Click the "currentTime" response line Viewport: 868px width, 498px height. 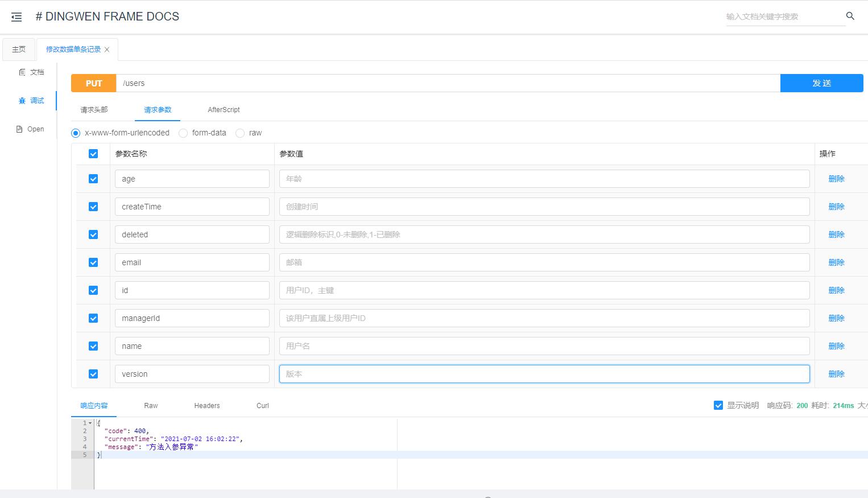coord(173,439)
